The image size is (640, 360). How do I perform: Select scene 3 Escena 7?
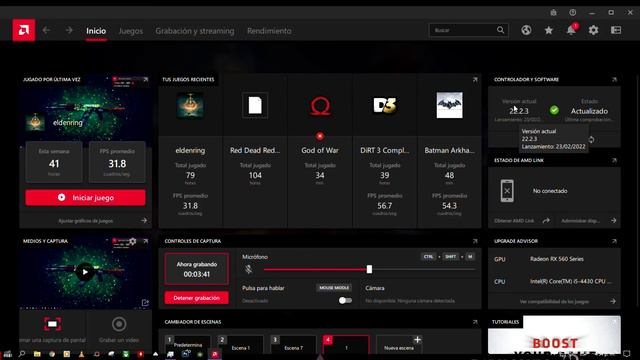(293, 344)
